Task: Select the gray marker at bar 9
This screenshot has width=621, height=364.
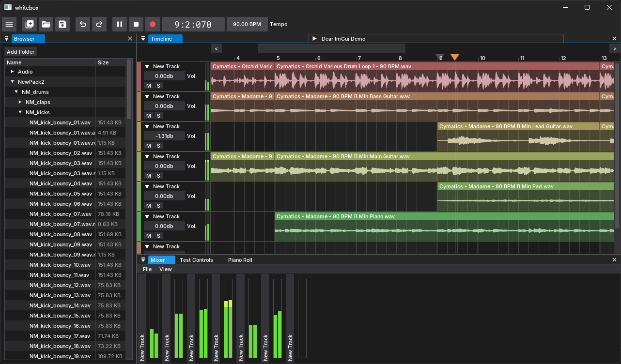Action: point(440,57)
